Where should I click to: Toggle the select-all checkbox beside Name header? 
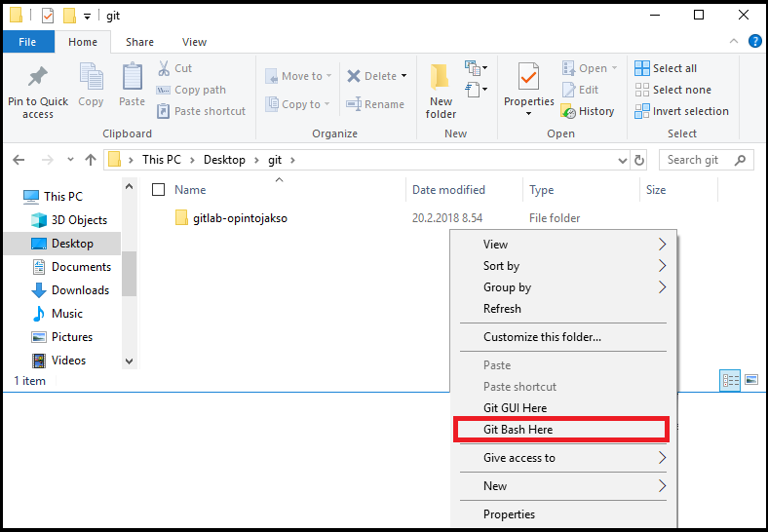pos(159,190)
